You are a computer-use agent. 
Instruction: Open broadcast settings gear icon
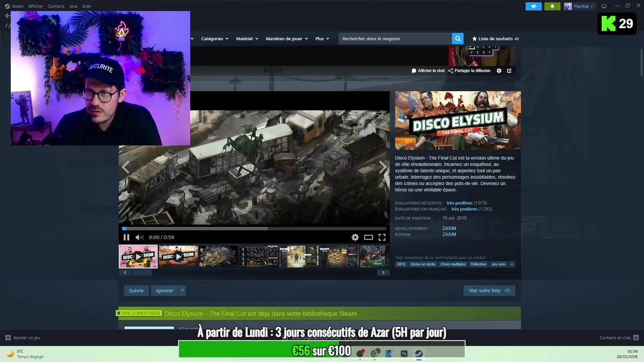499,71
